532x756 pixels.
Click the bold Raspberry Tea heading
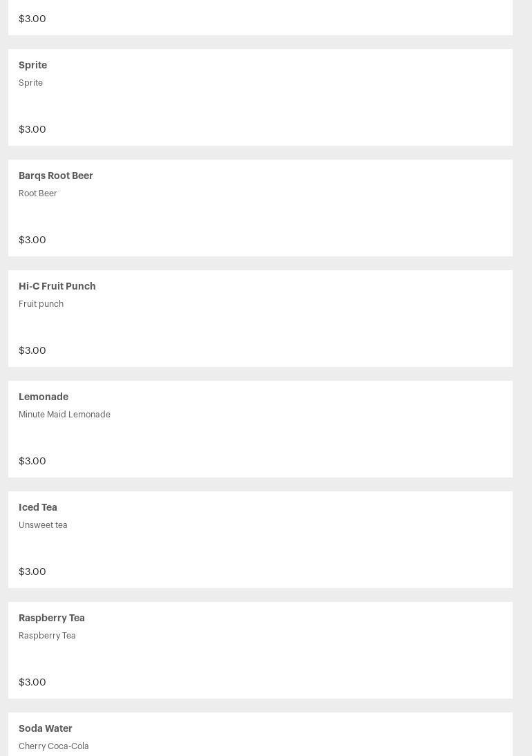pos(52,618)
